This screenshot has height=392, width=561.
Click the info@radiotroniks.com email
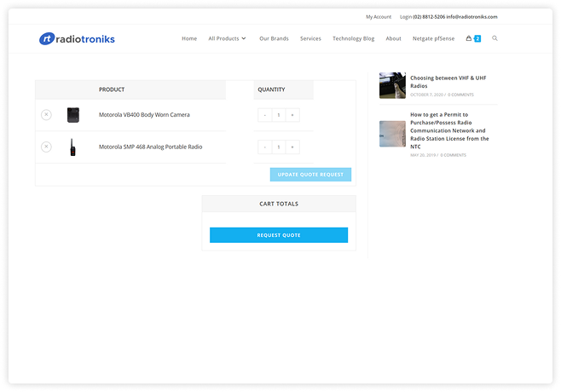[x=472, y=17]
